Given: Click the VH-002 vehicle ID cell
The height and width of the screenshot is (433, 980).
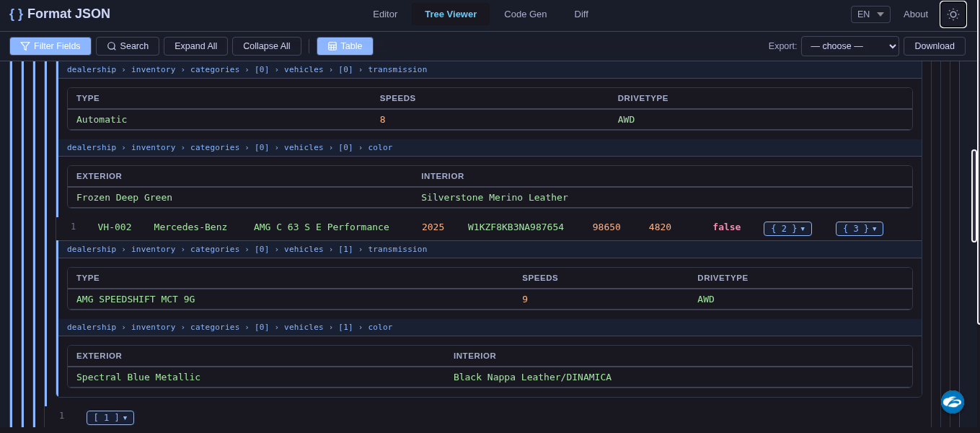Looking at the screenshot, I should coord(115,227).
